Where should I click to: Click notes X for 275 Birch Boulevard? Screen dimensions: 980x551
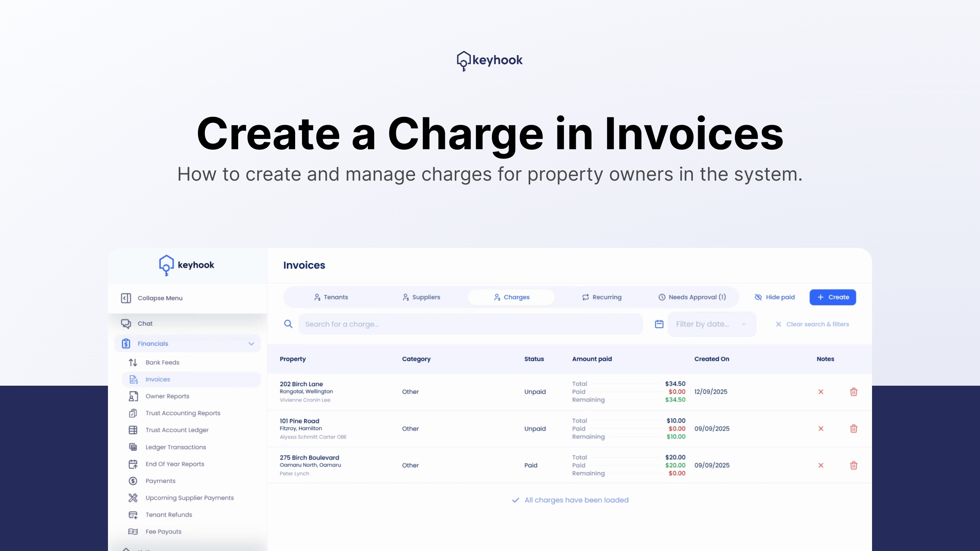pos(821,465)
